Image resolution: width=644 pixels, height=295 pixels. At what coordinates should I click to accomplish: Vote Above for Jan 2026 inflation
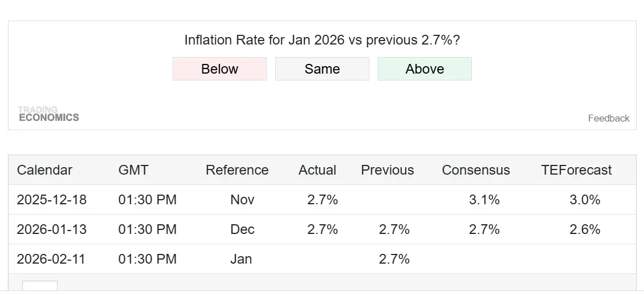[425, 69]
